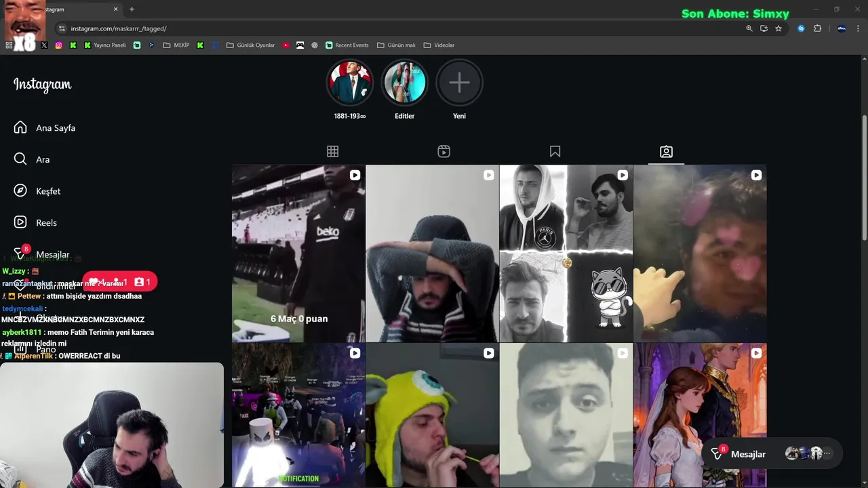
Task: Open the Günün malı bookmarks folder
Action: 395,45
